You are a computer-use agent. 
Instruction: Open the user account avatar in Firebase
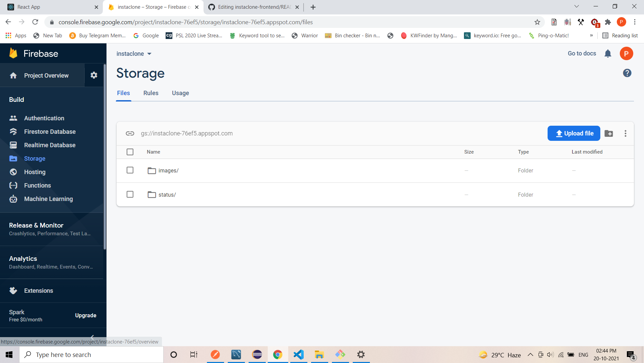[626, 54]
